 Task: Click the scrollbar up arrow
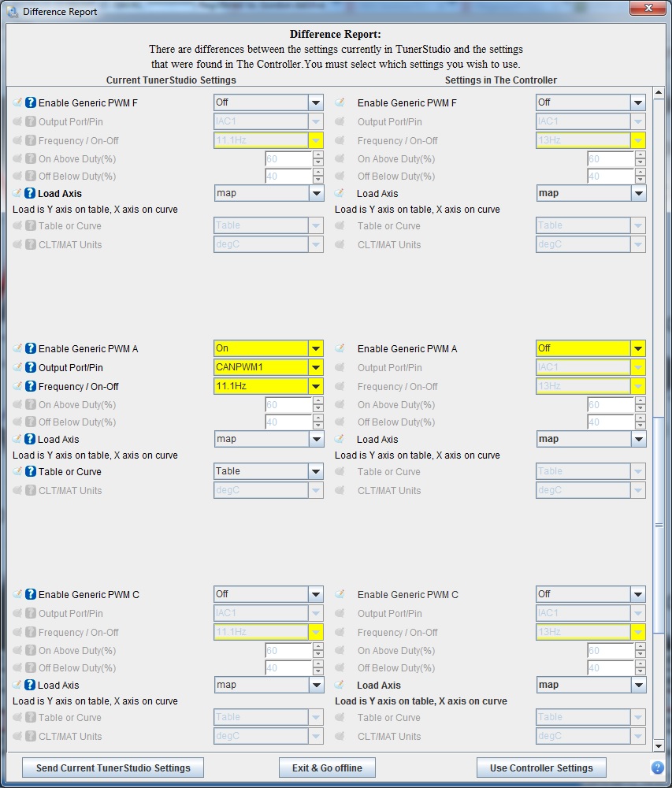point(659,92)
